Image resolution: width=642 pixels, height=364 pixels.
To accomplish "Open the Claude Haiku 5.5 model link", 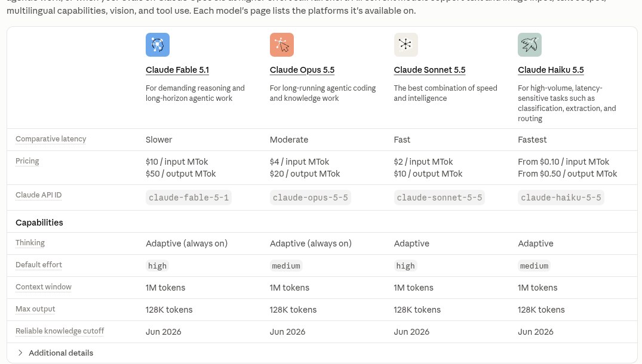I will [551, 70].
